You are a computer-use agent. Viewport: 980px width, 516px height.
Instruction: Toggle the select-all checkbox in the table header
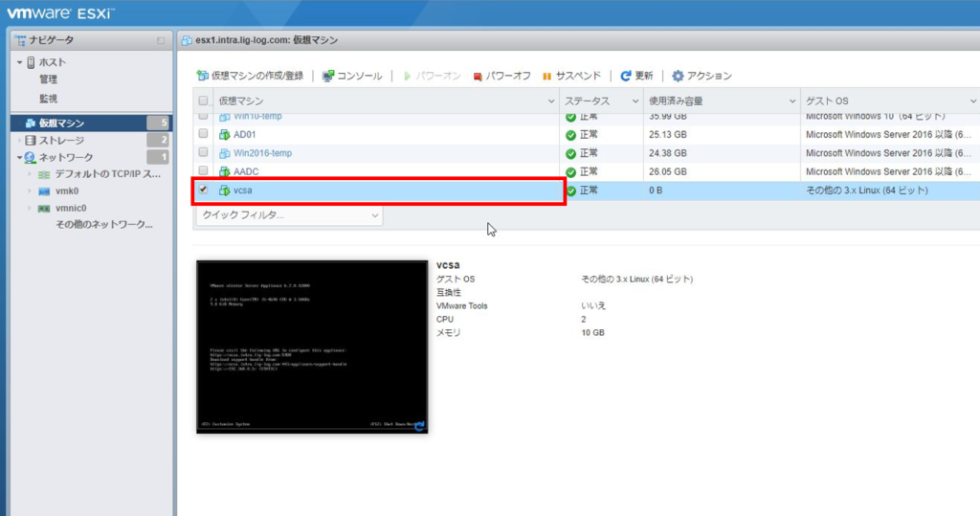pyautogui.click(x=203, y=101)
